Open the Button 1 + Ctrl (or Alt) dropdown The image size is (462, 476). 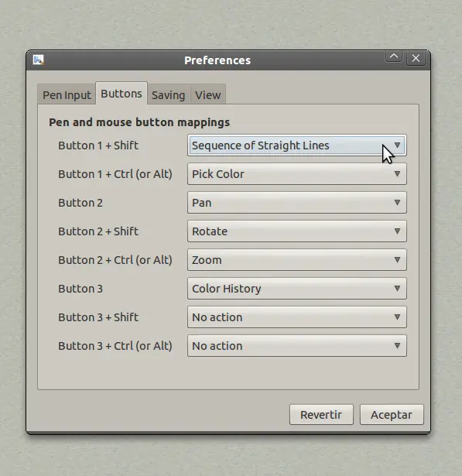pos(297,174)
